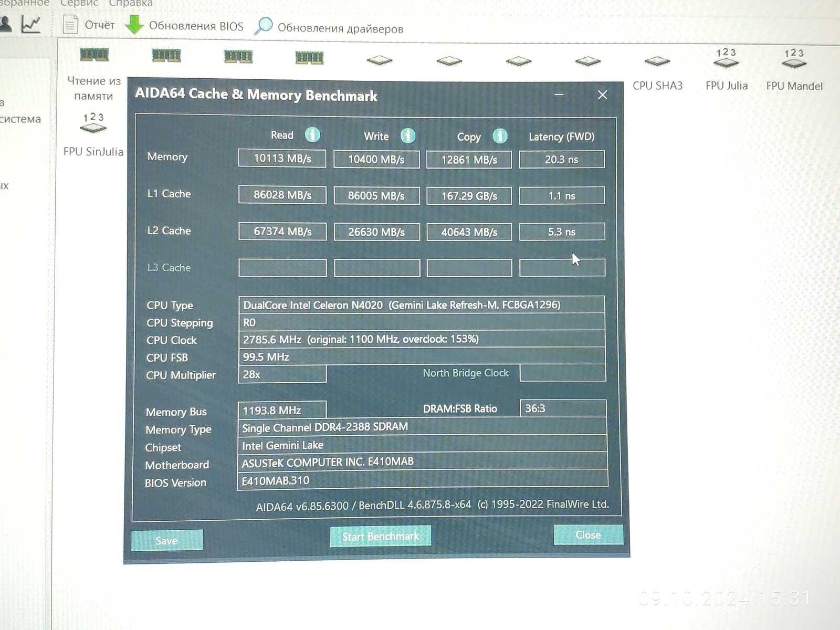This screenshot has width=840, height=630.
Task: Click the Start Benchmark button
Action: pos(381,536)
